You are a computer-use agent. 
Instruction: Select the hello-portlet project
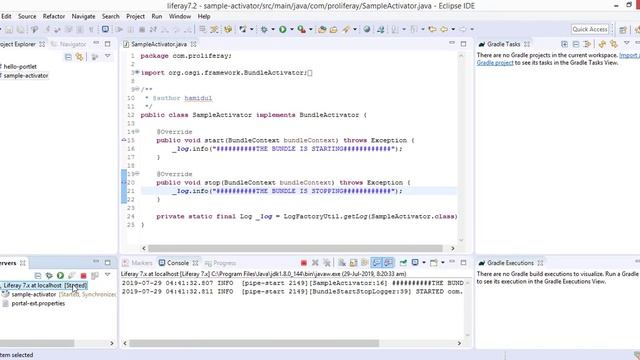20,67
